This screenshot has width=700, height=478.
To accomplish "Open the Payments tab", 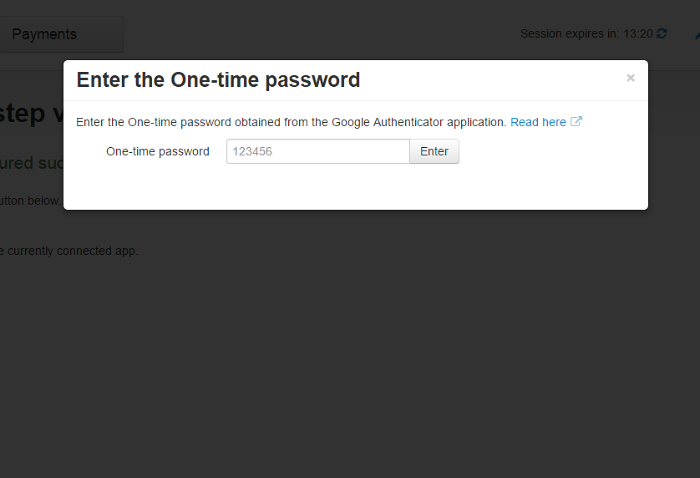I will click(x=60, y=34).
